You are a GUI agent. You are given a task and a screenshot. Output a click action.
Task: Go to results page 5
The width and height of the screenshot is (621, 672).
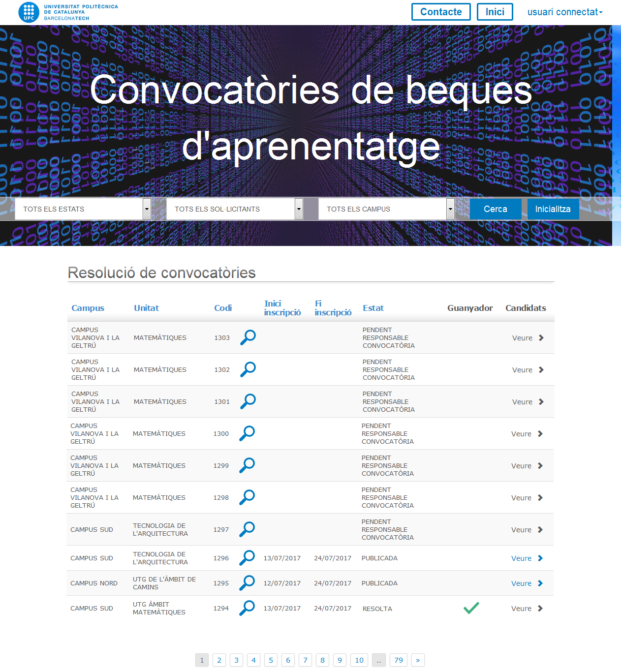271,660
